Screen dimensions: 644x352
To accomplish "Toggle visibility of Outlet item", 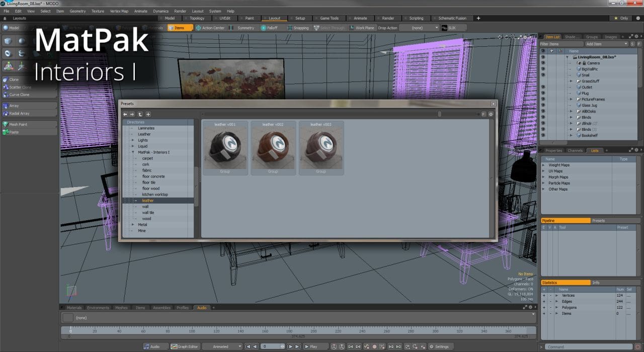I will coord(543,87).
